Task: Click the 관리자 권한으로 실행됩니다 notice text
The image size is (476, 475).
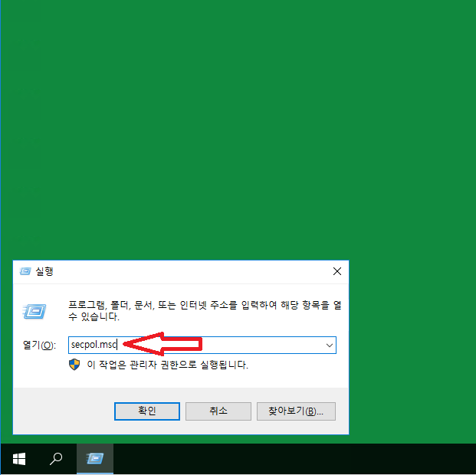Action: pos(167,365)
